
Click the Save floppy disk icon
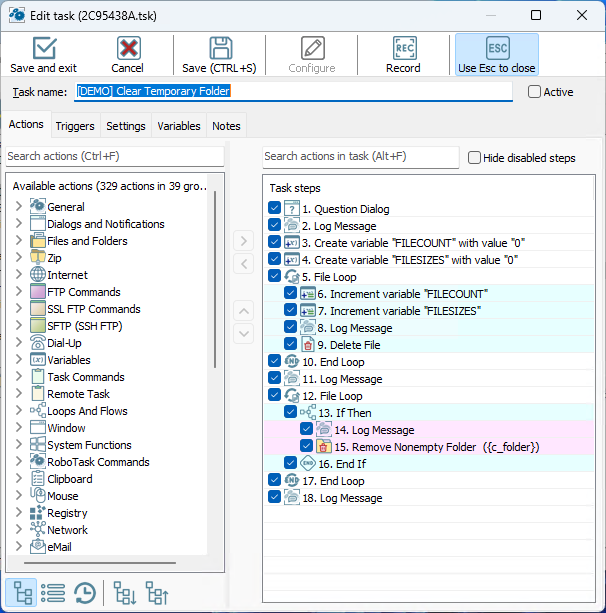[220, 48]
